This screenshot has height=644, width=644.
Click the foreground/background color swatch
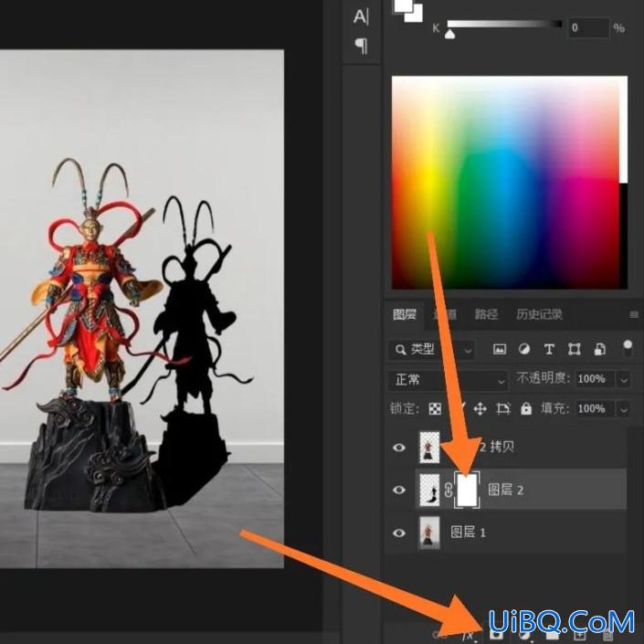click(407, 9)
